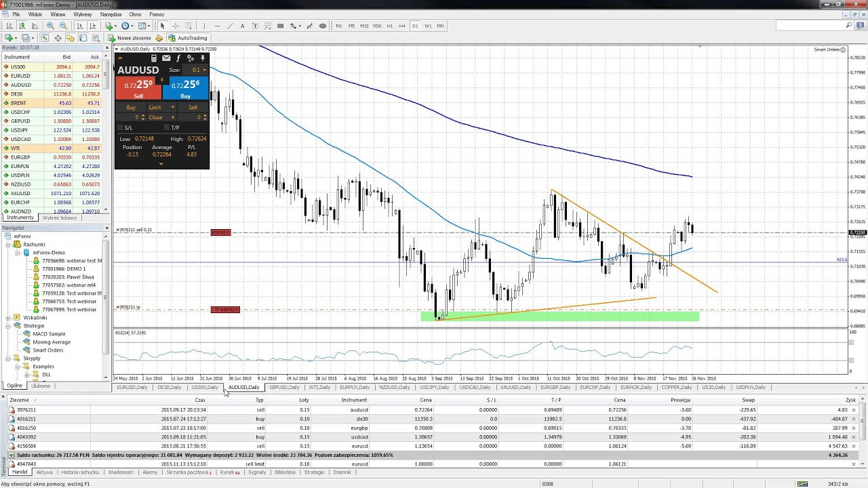Screen dimensions: 868x488
Task: Switch to Ulubione navigator tab
Action: point(40,386)
